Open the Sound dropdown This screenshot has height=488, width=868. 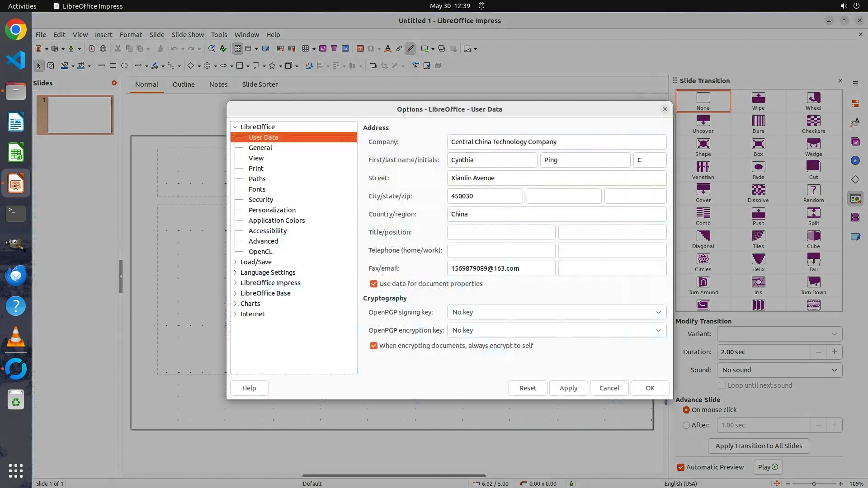(x=779, y=370)
